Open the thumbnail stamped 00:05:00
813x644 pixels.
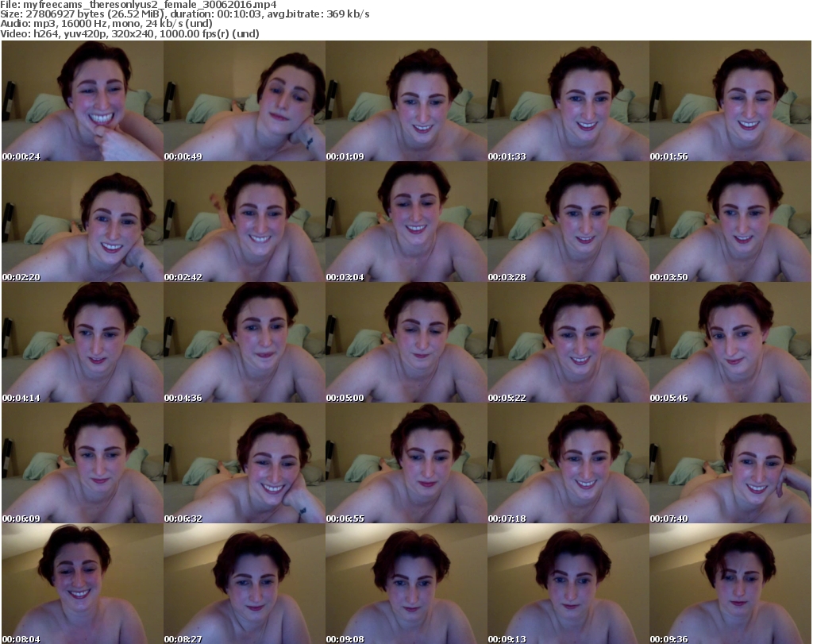pyautogui.click(x=406, y=343)
